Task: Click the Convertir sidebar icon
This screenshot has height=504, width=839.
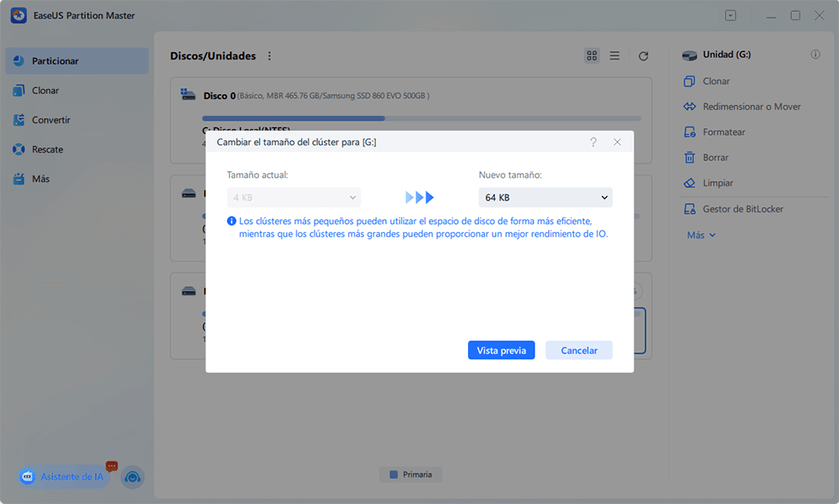Action: point(18,120)
